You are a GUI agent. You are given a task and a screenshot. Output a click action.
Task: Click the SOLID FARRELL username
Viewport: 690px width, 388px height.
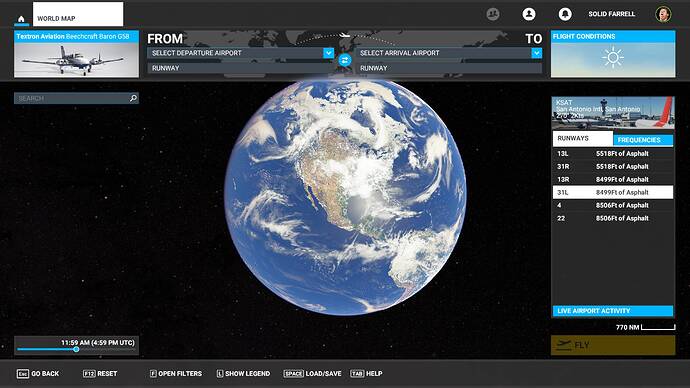[612, 14]
